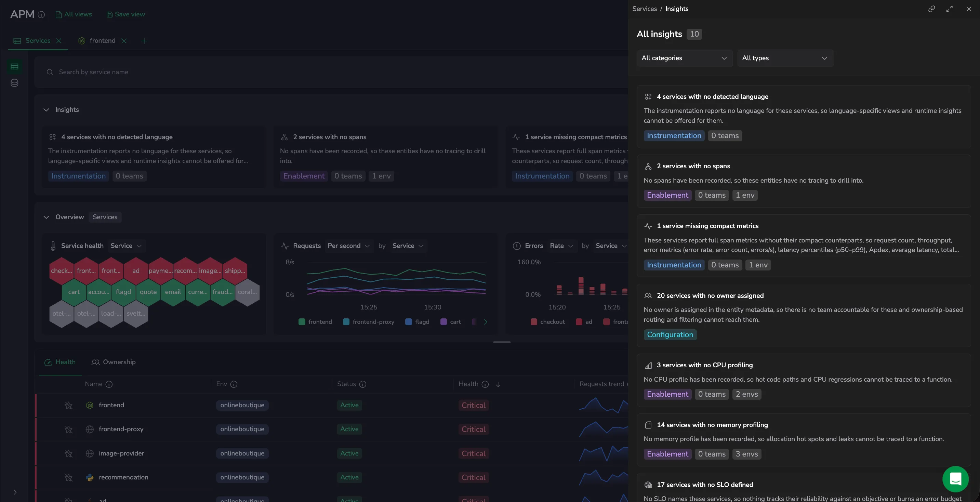Toggle the checkout legend swatch in Errors
The width and height of the screenshot is (980, 502).
533,322
